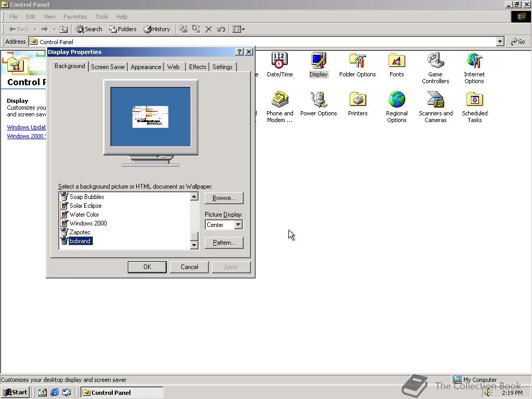Viewport: 532px width, 399px height.
Task: Open the Start menu
Action: (x=16, y=393)
